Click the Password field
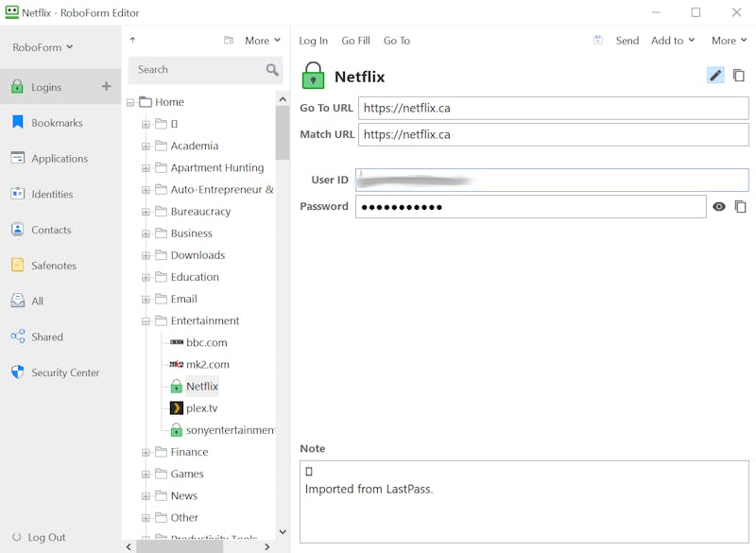Viewport: 756px width, 553px height. 531,206
